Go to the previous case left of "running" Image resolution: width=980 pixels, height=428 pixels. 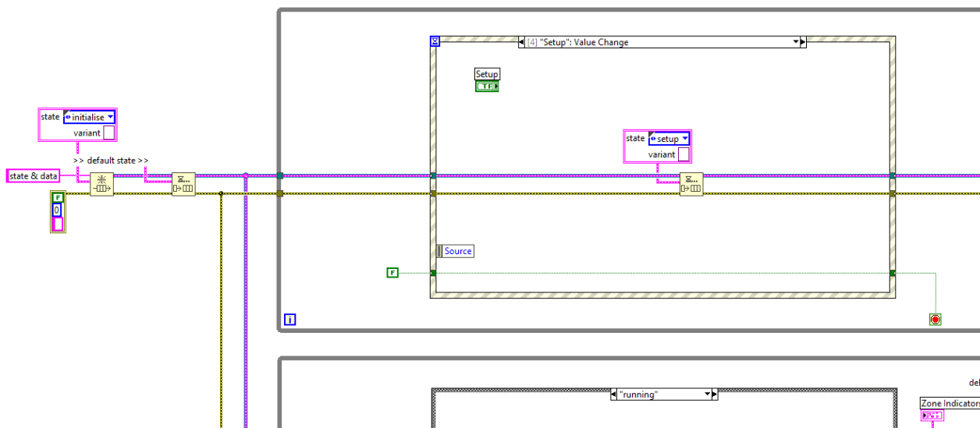[x=614, y=394]
